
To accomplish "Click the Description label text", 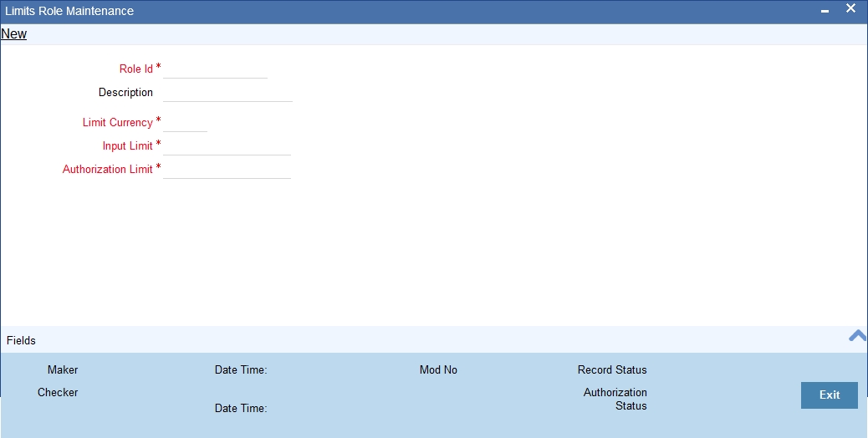I will coord(125,92).
